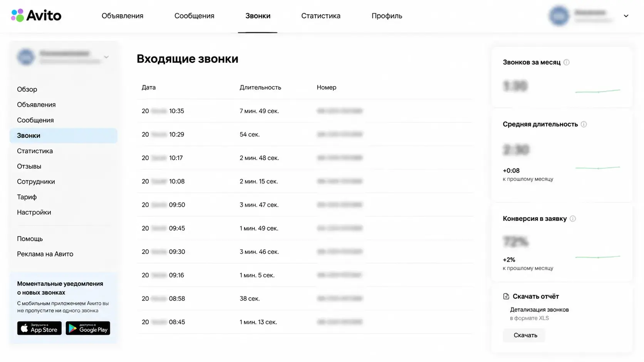644x362 pixels.
Task: Click the account avatar in the sidebar
Action: (x=26, y=57)
